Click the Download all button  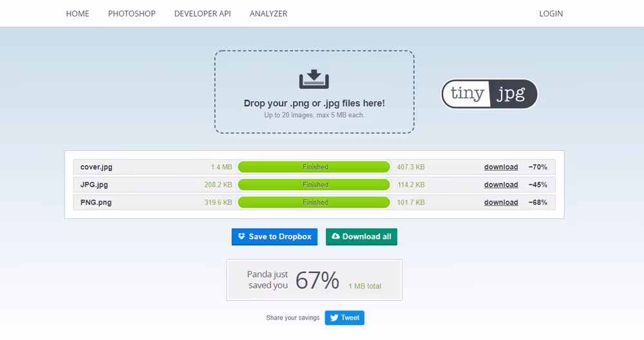361,237
